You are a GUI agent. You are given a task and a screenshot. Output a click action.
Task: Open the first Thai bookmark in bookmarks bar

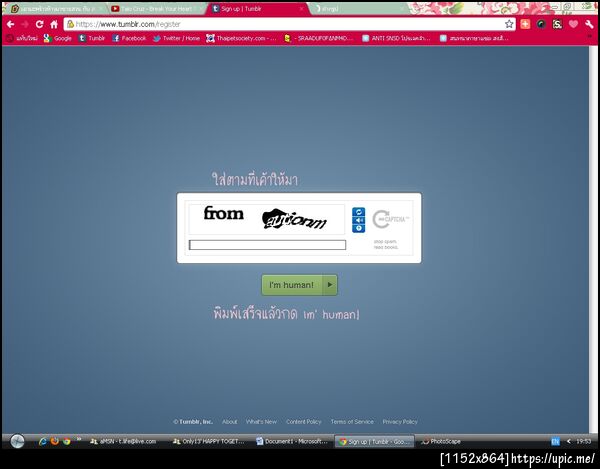click(x=22, y=38)
